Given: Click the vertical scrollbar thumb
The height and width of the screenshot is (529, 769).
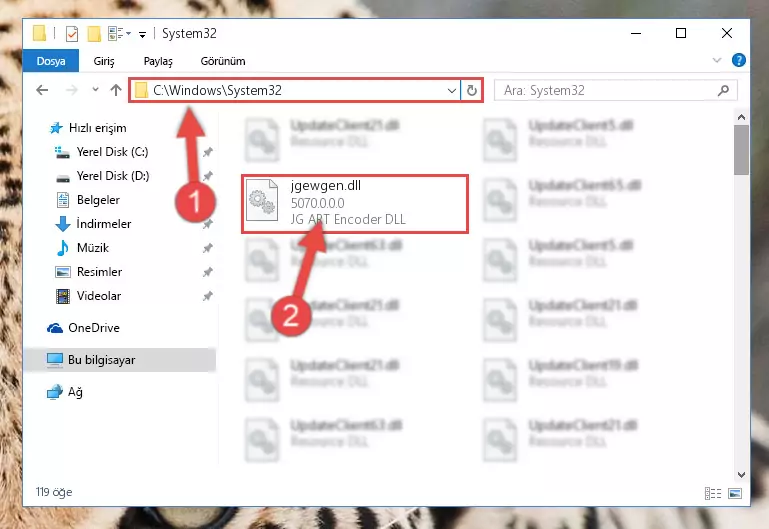Looking at the screenshot, I should (x=741, y=150).
